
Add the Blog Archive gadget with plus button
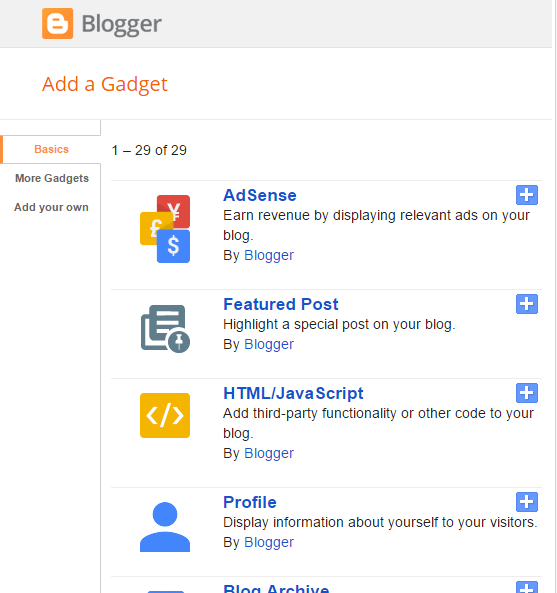[x=527, y=587]
